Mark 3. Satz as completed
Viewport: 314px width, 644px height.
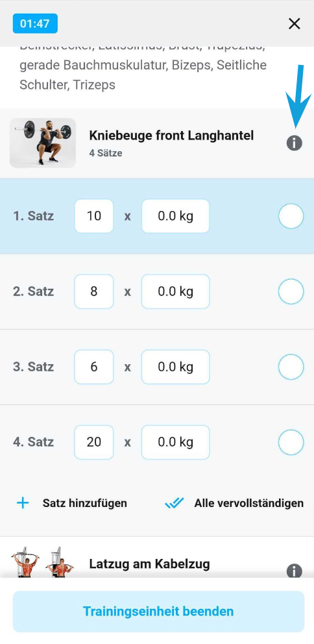(x=291, y=366)
